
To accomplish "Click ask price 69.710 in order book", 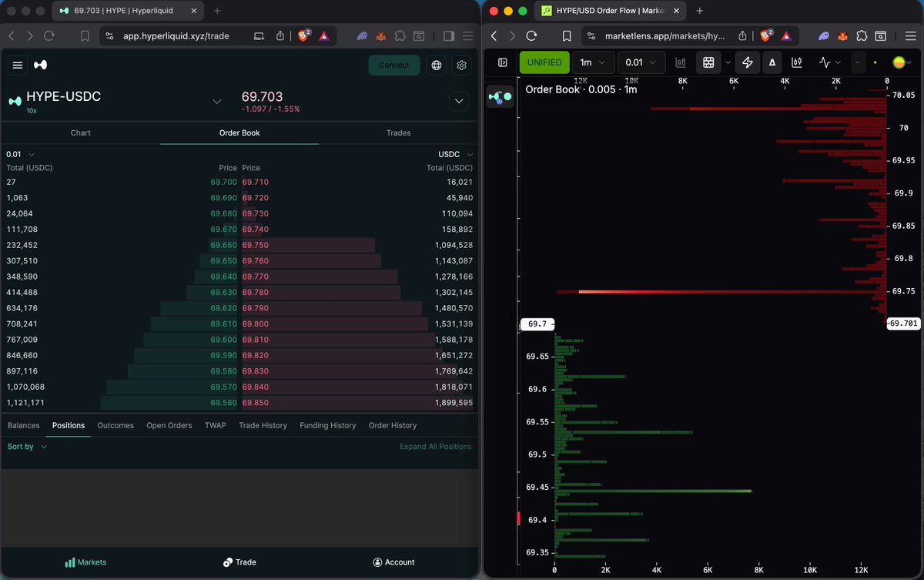I will [x=256, y=183].
